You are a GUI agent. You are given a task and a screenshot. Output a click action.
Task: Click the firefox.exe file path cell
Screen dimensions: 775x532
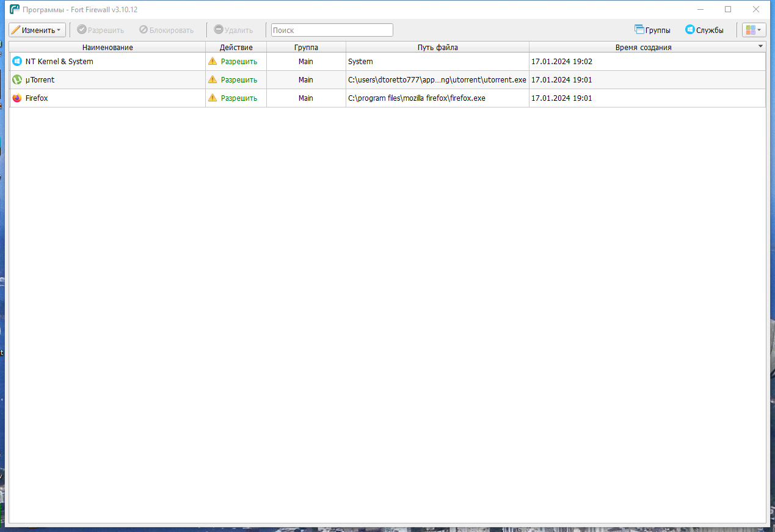(x=437, y=98)
